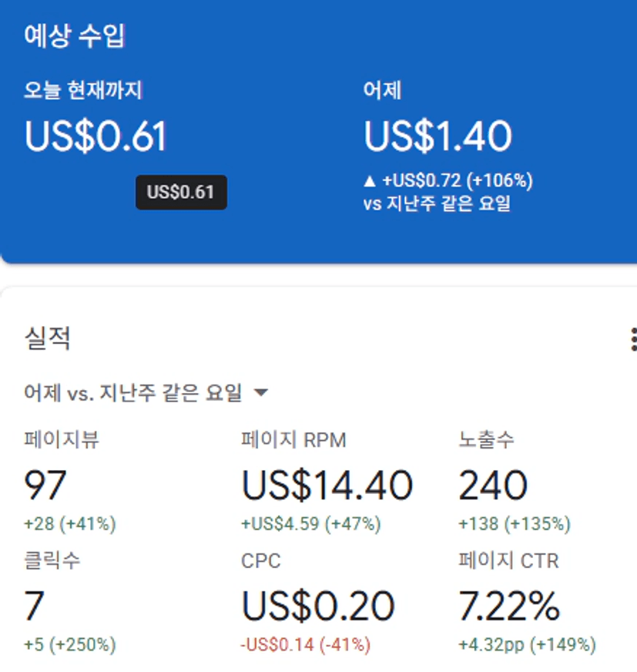Click the 클릭수 value 7
Viewport: 637px width, 672px height.
tap(35, 606)
